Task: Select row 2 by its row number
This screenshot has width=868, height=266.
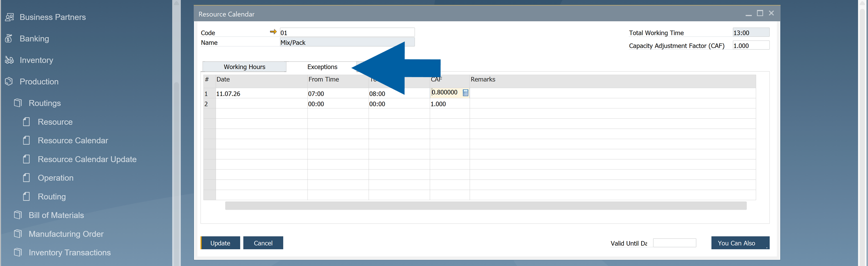Action: (209, 104)
